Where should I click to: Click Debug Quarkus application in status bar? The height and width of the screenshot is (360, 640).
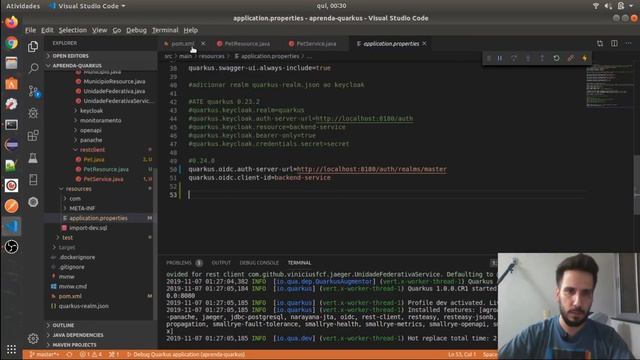(x=186, y=355)
